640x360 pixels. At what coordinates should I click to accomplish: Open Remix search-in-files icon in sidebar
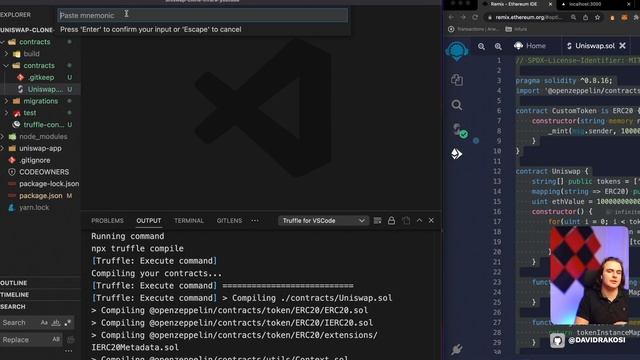point(457,105)
